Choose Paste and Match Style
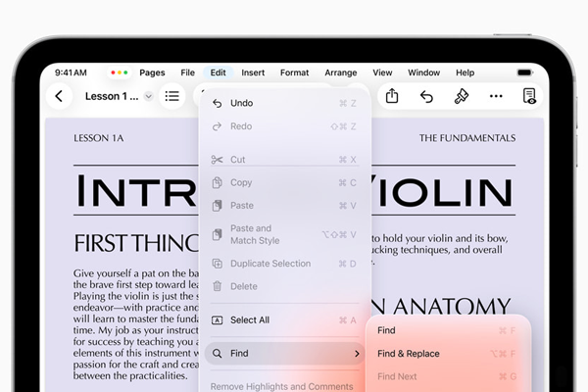Image resolution: width=588 pixels, height=392 pixels. click(284, 234)
